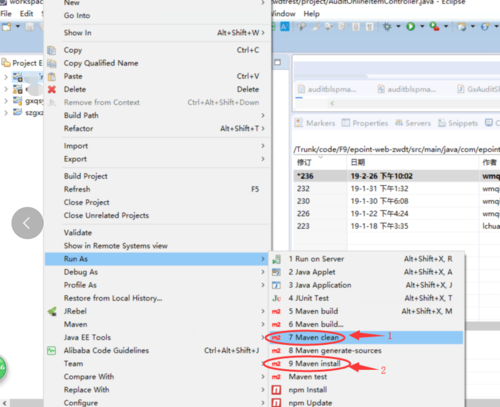Click the Debug gear toolbar icon

coord(387,26)
